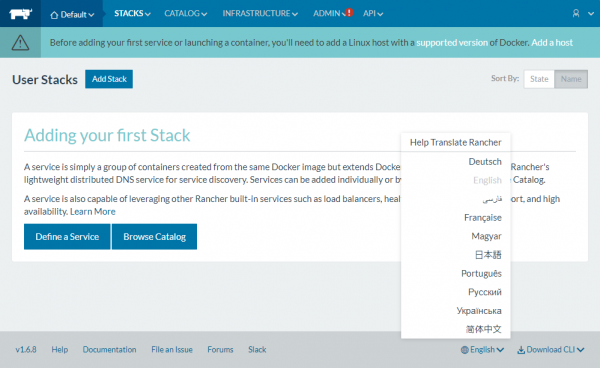Open the Learn More link
The width and height of the screenshot is (600, 368).
93,212
